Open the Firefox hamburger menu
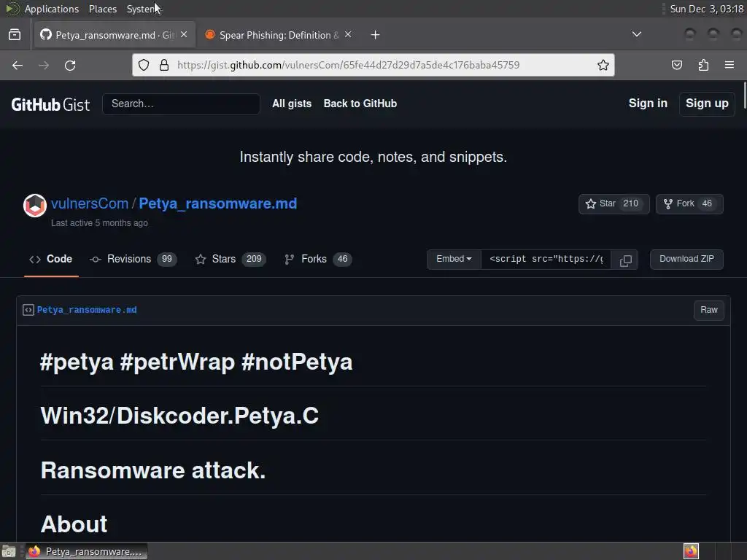 coord(729,65)
